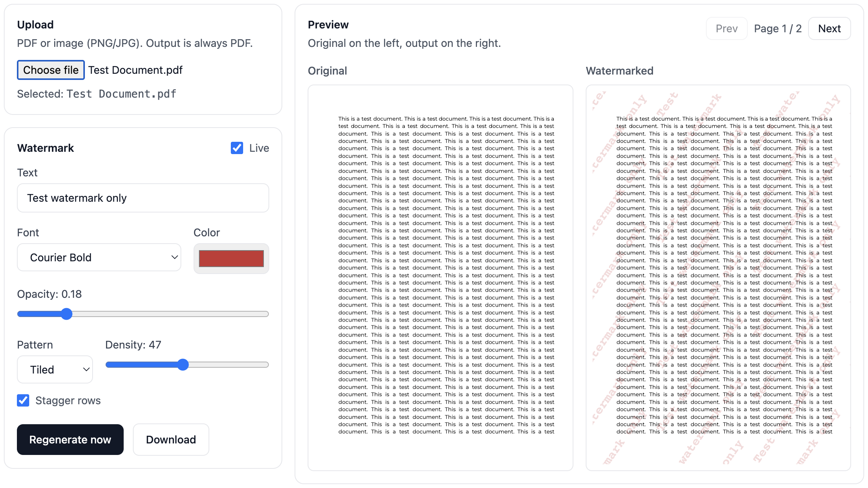Viewport: 868px width, 488px height.
Task: Click inside the text box reading Test watermark only
Action: click(142, 198)
